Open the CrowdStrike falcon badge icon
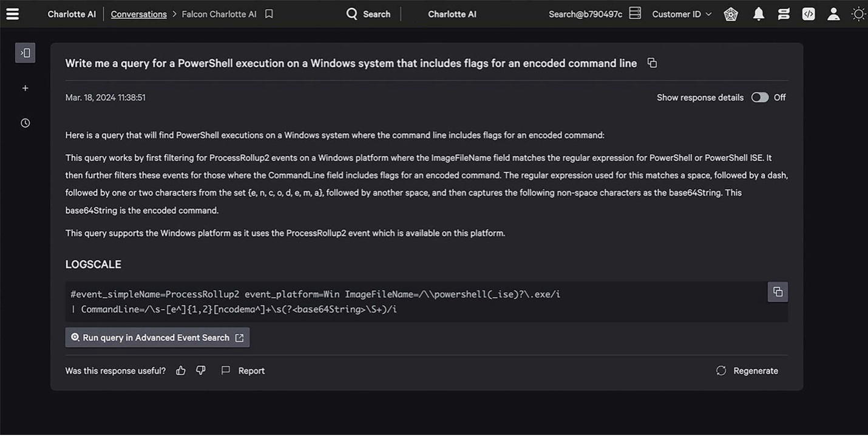 pyautogui.click(x=731, y=14)
